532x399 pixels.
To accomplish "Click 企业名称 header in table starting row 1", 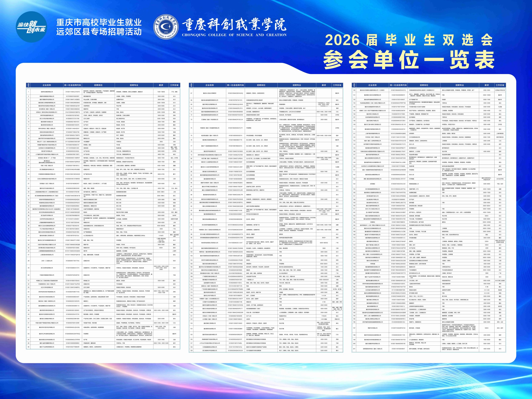I will click(x=47, y=85).
